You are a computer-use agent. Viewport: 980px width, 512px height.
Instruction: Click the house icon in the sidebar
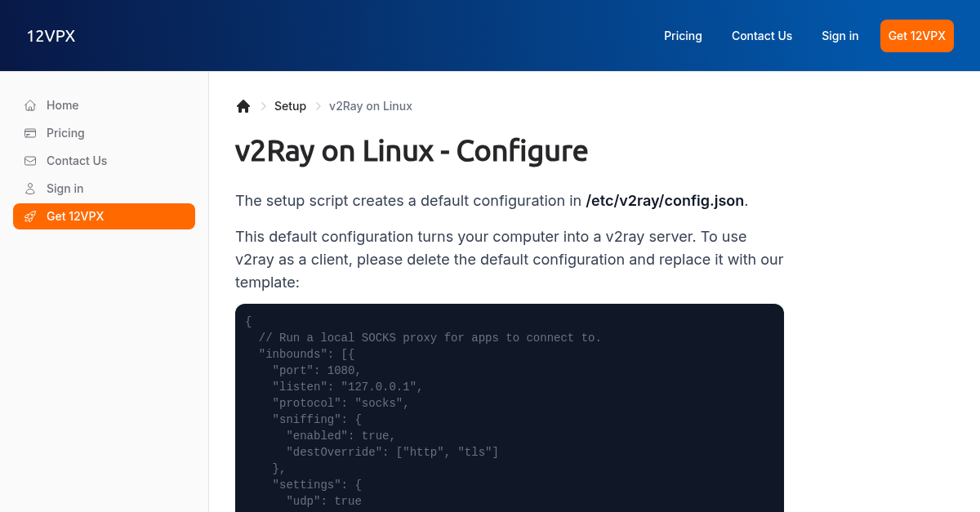pyautogui.click(x=30, y=105)
